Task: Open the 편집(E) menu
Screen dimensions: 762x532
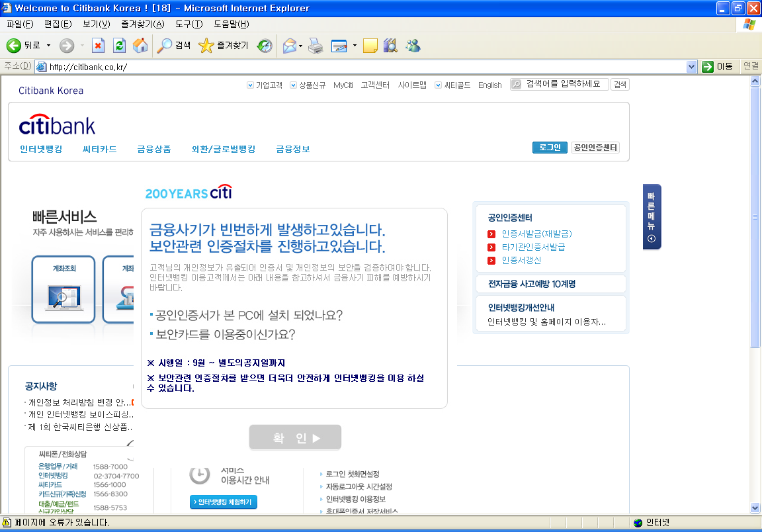Action: pos(58,24)
